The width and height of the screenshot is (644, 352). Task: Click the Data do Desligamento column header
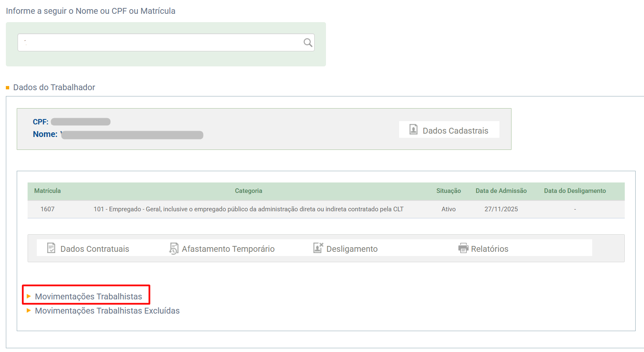point(575,191)
